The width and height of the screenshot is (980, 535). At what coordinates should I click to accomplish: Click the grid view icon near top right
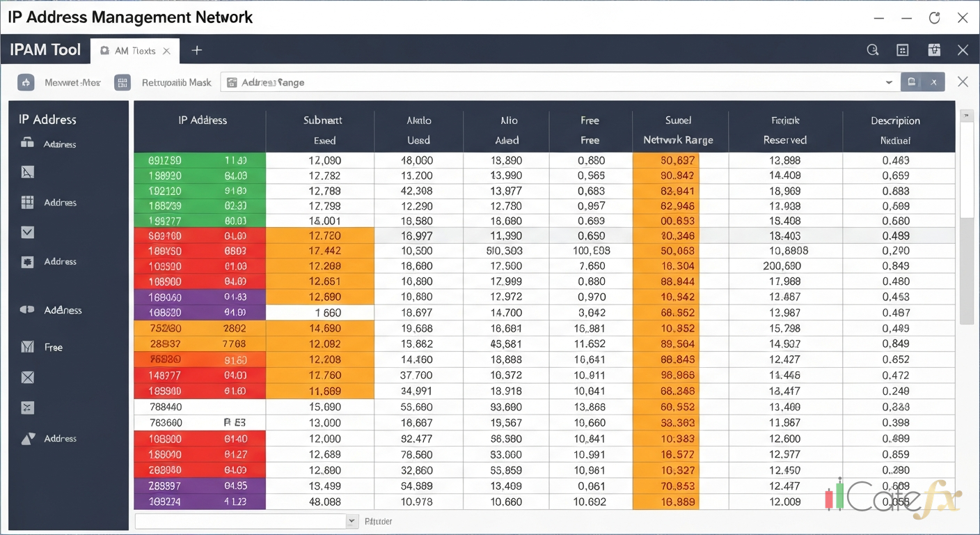coord(902,50)
